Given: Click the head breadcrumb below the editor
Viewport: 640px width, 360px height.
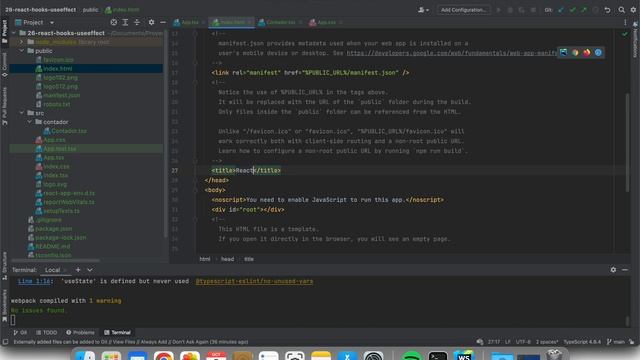Looking at the screenshot, I should click(227, 259).
